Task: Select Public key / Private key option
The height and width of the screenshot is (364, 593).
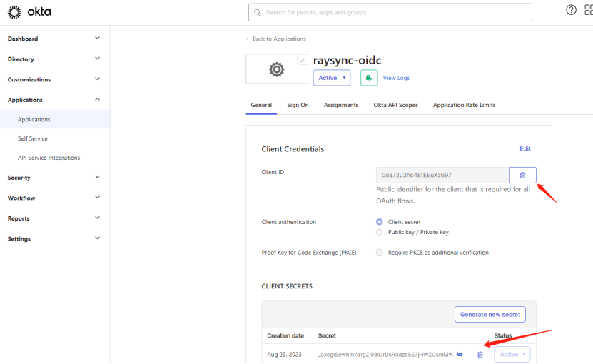Action: click(380, 232)
